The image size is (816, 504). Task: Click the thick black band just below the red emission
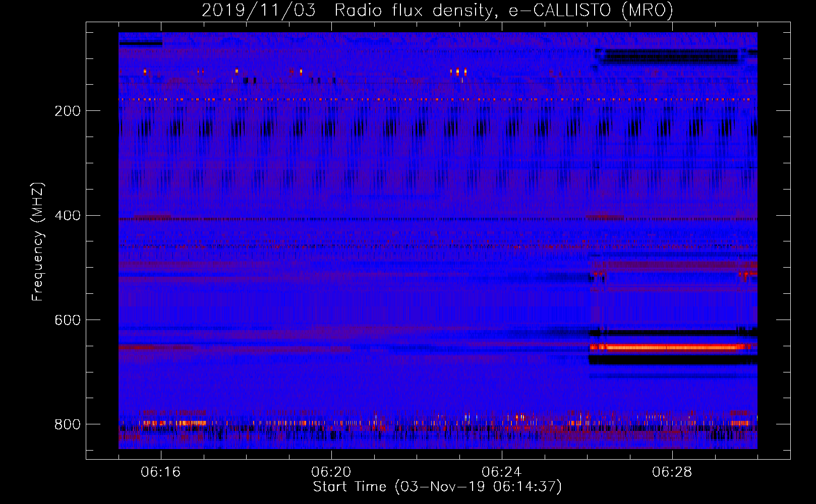(673, 360)
